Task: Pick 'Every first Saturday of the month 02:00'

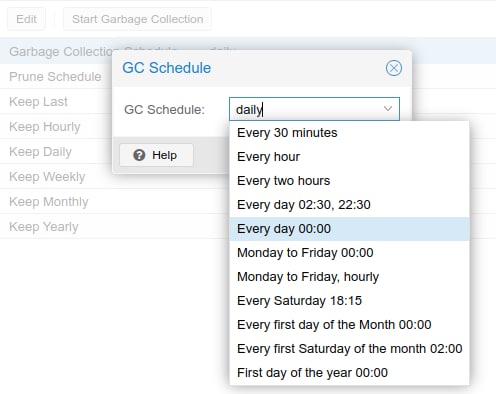Action: click(x=349, y=349)
